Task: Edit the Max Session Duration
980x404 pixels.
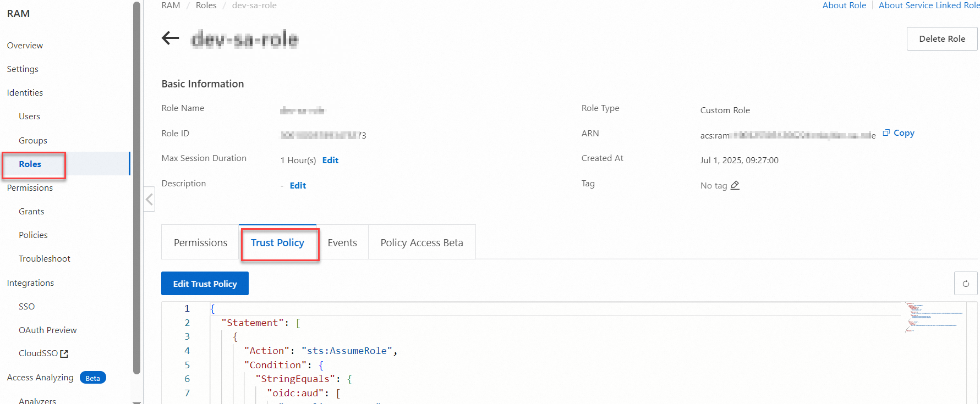Action: pos(330,160)
